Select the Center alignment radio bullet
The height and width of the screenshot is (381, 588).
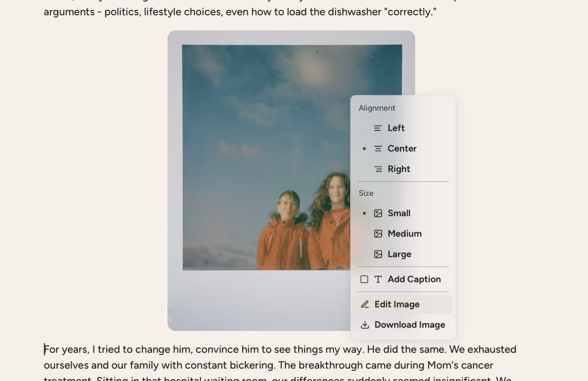pos(364,148)
